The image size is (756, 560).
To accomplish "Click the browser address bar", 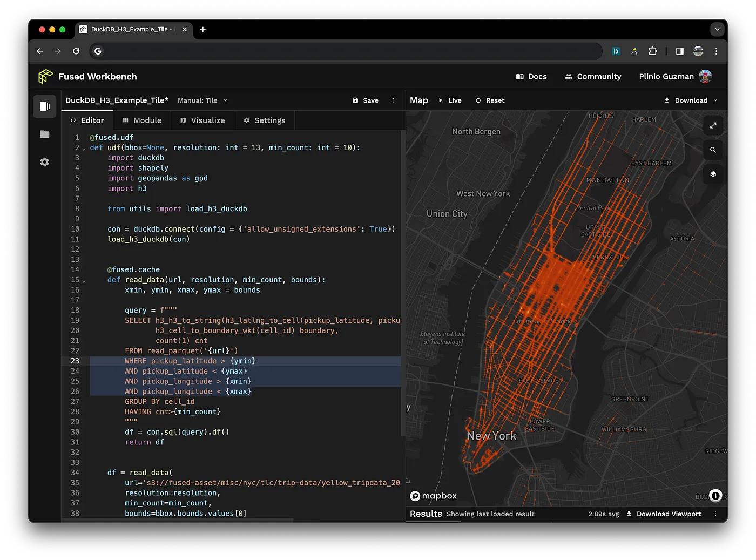I will (x=346, y=51).
